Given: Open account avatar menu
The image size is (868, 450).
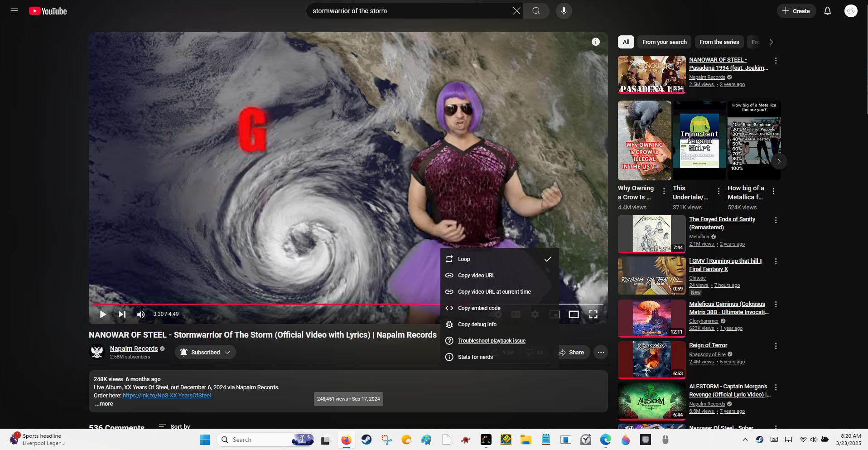Looking at the screenshot, I should pyautogui.click(x=851, y=11).
